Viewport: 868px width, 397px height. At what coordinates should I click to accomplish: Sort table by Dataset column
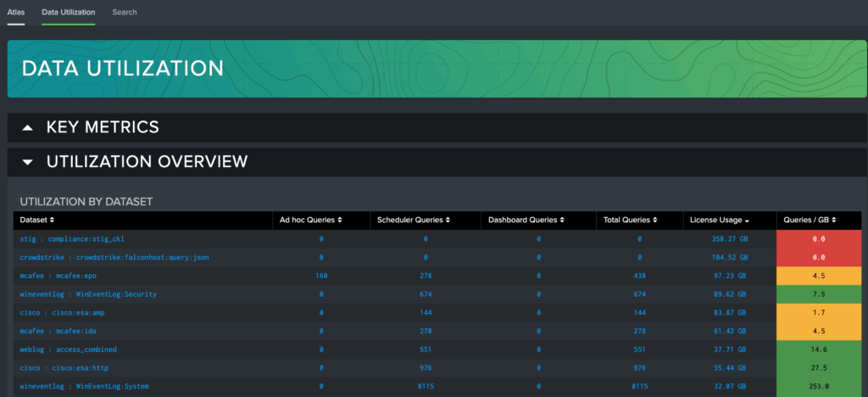(37, 220)
